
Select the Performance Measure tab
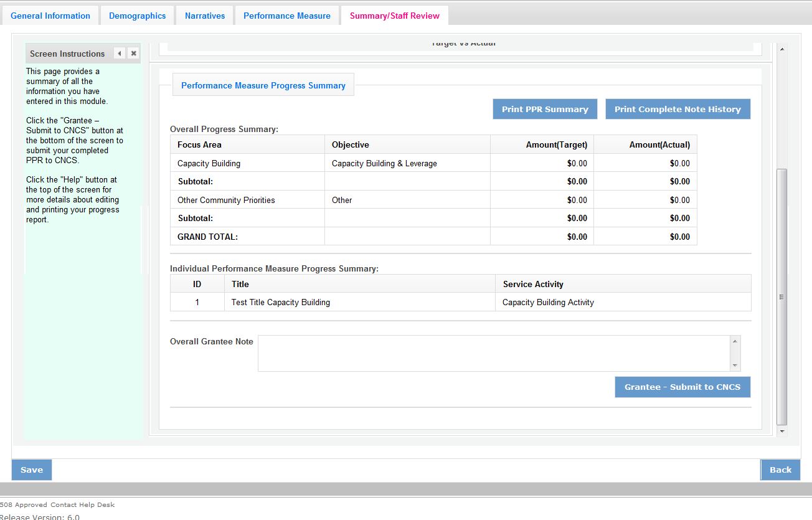click(287, 16)
